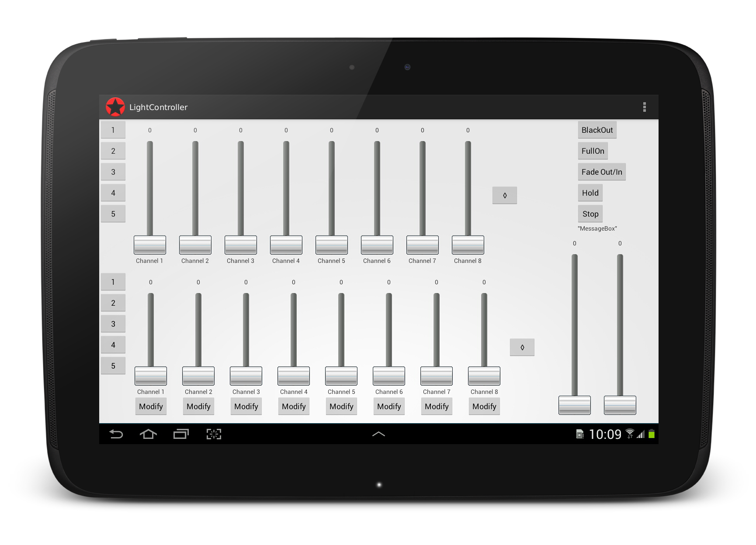Click Modify under lower Channel 1
This screenshot has width=756, height=545.
tap(151, 407)
